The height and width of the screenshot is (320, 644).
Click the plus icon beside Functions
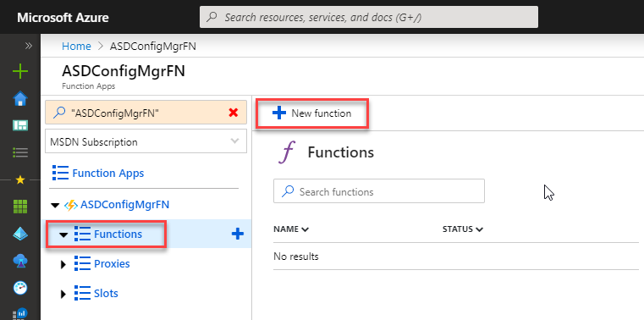(x=238, y=234)
